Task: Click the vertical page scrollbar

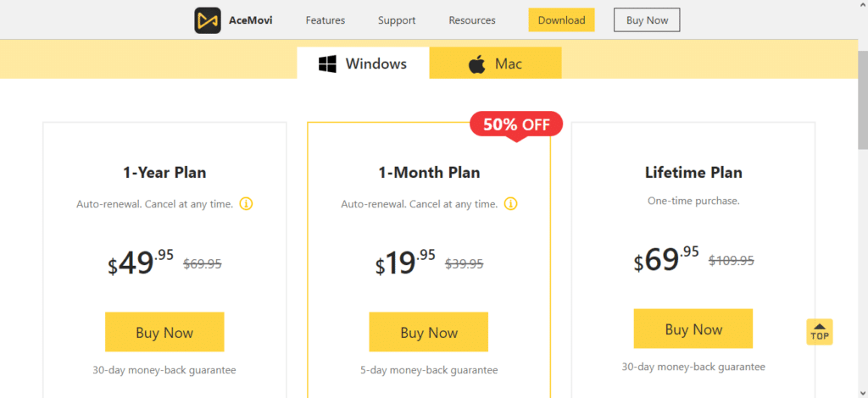Action: point(862,102)
